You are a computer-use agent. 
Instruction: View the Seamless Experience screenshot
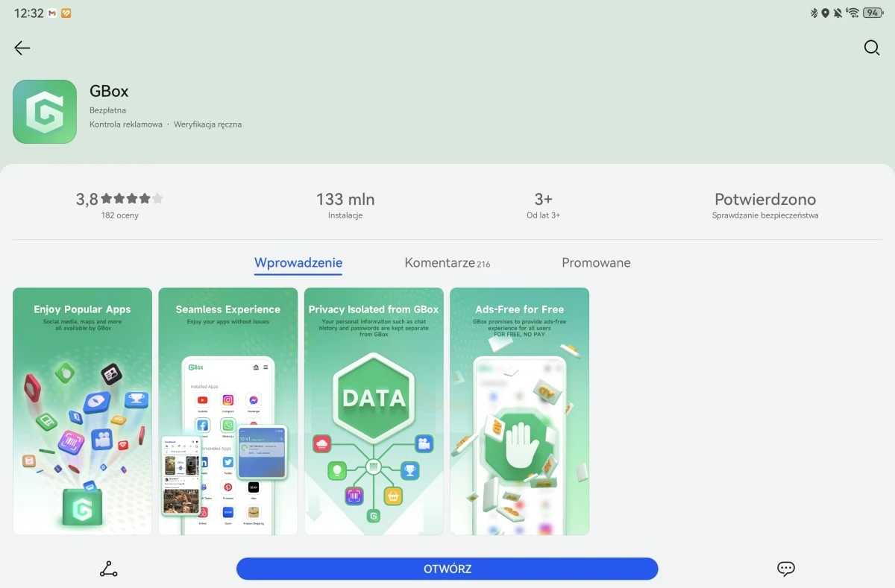coord(227,411)
